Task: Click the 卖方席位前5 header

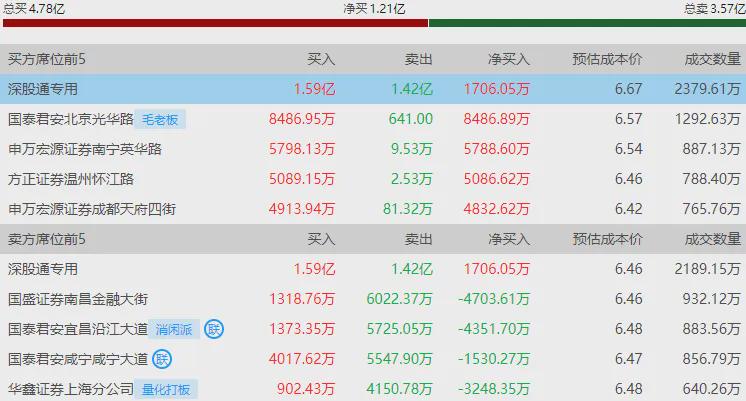Action: click(47, 239)
